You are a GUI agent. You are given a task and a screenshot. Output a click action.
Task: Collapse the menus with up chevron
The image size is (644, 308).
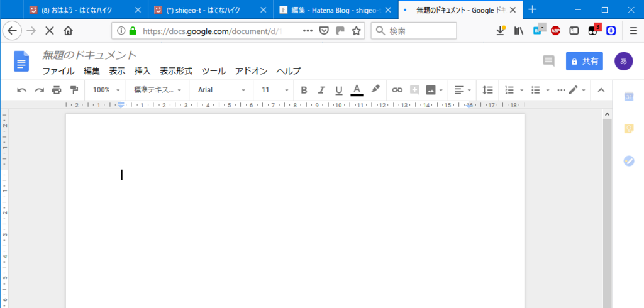tap(601, 90)
